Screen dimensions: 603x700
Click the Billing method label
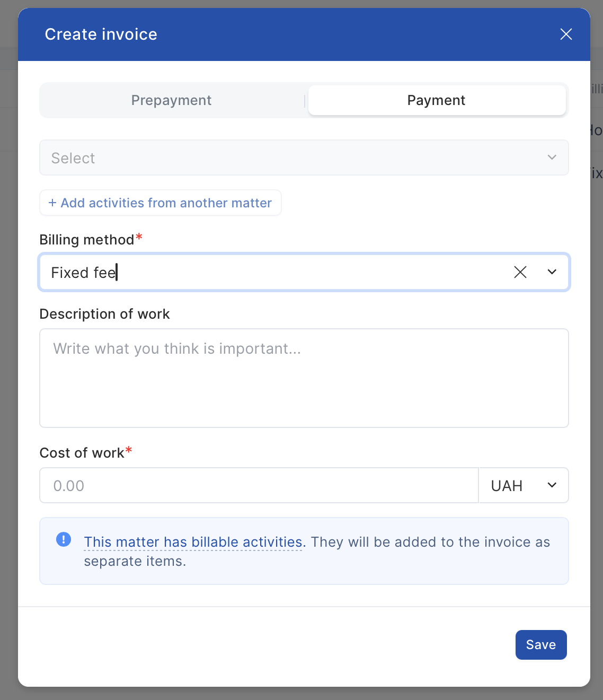87,240
